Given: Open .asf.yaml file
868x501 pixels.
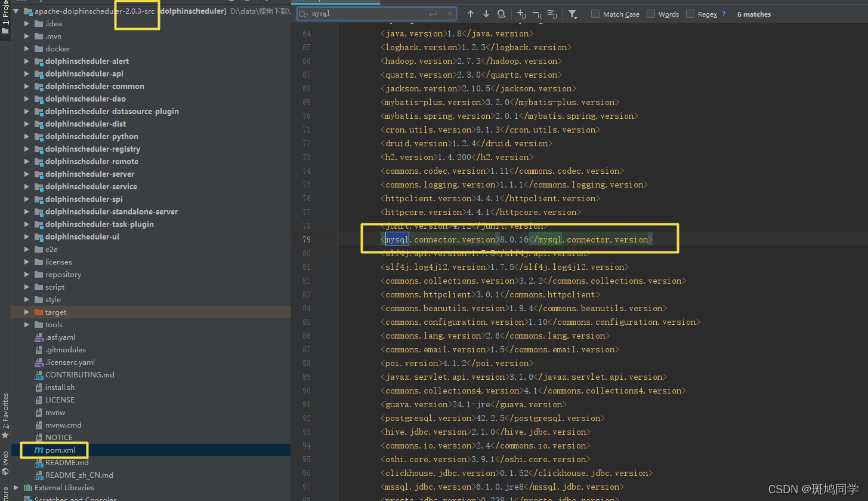Looking at the screenshot, I should pyautogui.click(x=60, y=337).
